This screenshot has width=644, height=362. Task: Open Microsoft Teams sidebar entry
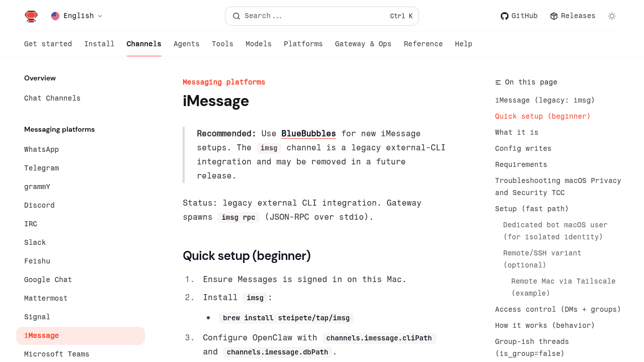point(56,354)
